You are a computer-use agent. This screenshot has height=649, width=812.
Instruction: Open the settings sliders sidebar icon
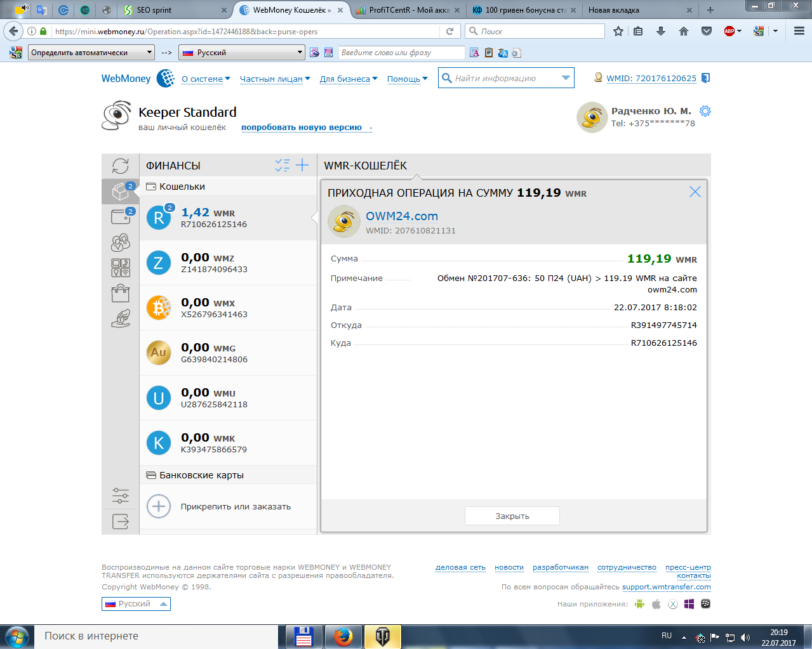click(x=121, y=495)
